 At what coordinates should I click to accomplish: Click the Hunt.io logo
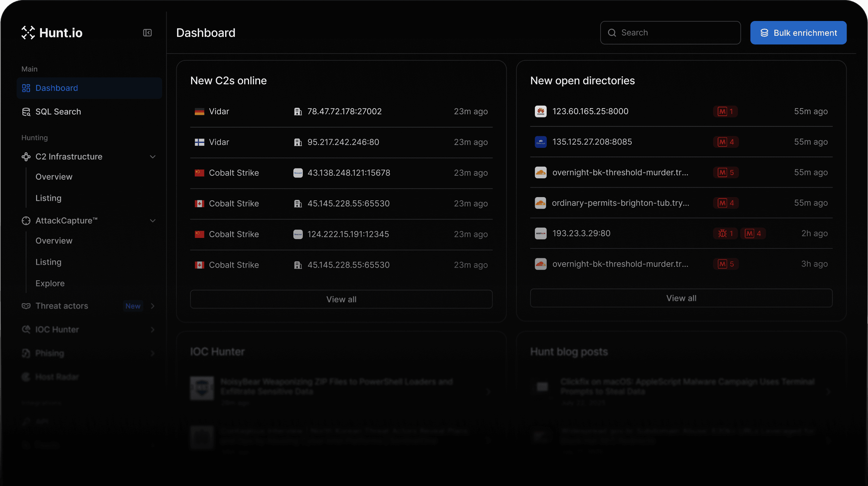click(52, 33)
